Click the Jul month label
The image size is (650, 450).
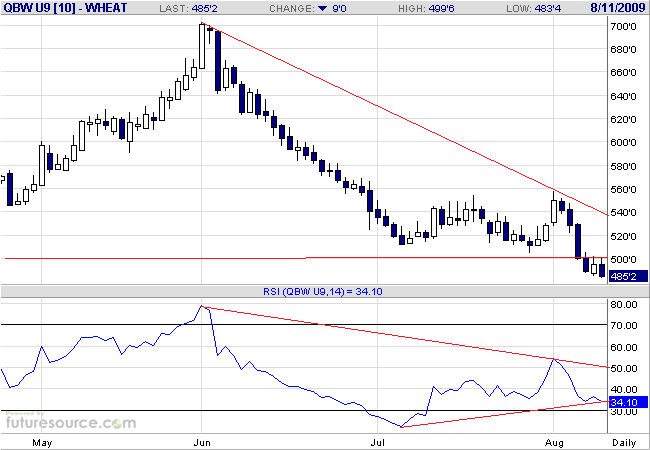pos(378,443)
